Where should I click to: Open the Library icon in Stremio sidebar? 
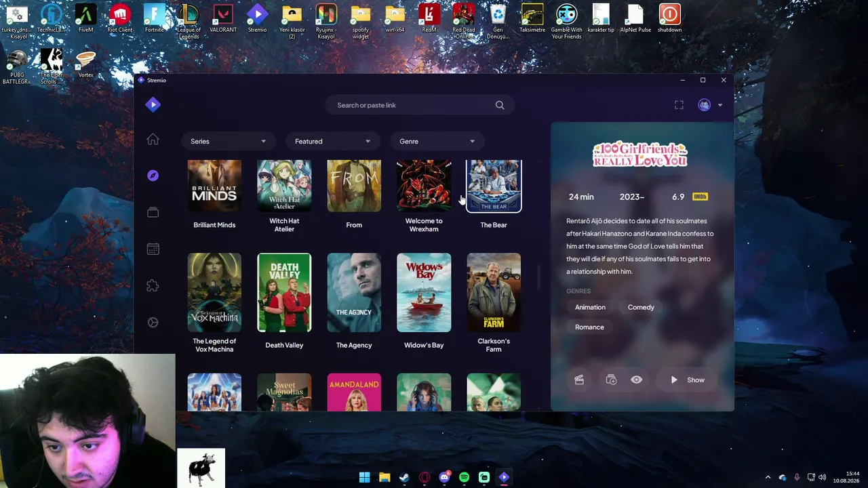[153, 213]
